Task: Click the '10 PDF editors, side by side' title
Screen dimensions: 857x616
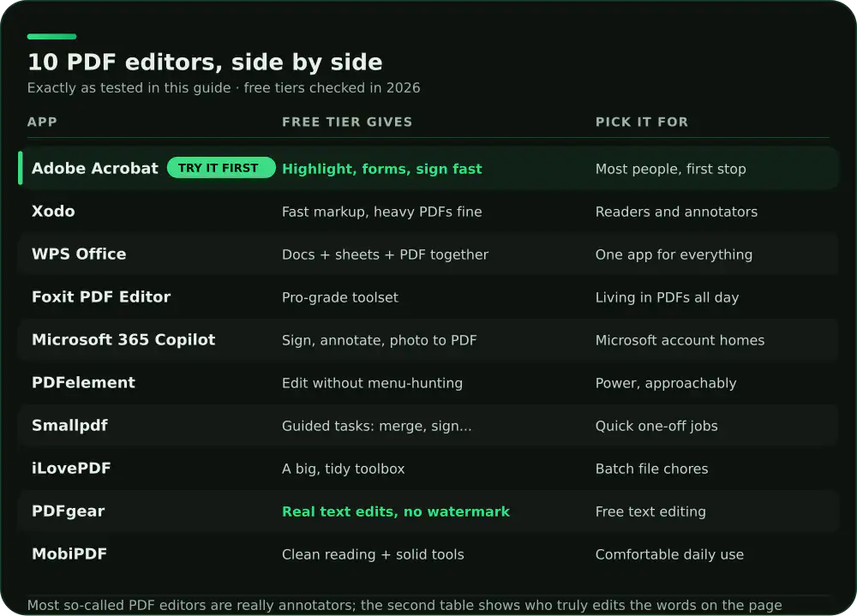Action: click(205, 63)
